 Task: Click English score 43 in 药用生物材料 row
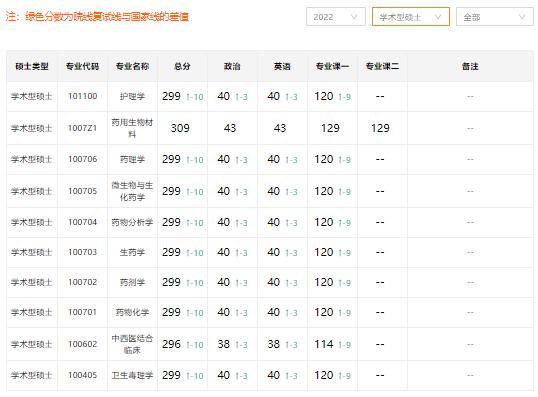point(280,128)
